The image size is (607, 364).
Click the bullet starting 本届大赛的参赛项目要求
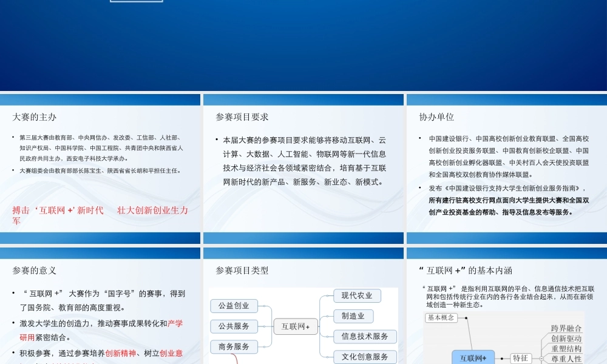pos(305,161)
